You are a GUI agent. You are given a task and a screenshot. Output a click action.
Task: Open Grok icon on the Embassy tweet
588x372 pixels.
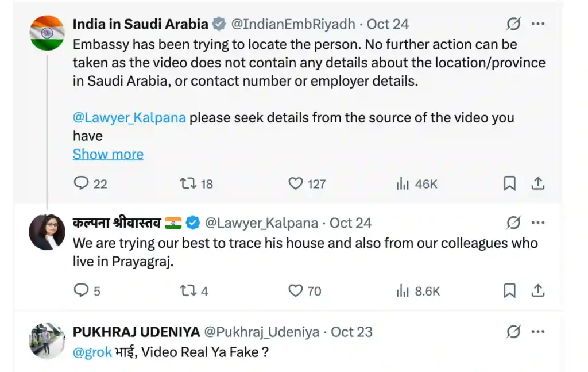[513, 24]
